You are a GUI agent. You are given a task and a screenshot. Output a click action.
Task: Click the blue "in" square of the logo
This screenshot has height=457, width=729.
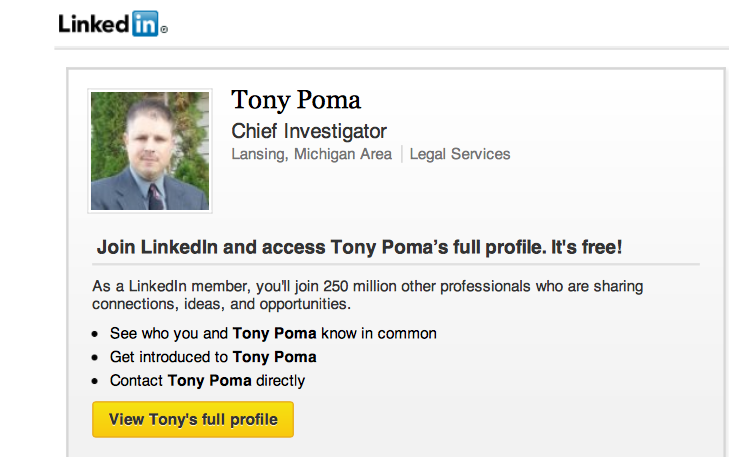[143, 24]
